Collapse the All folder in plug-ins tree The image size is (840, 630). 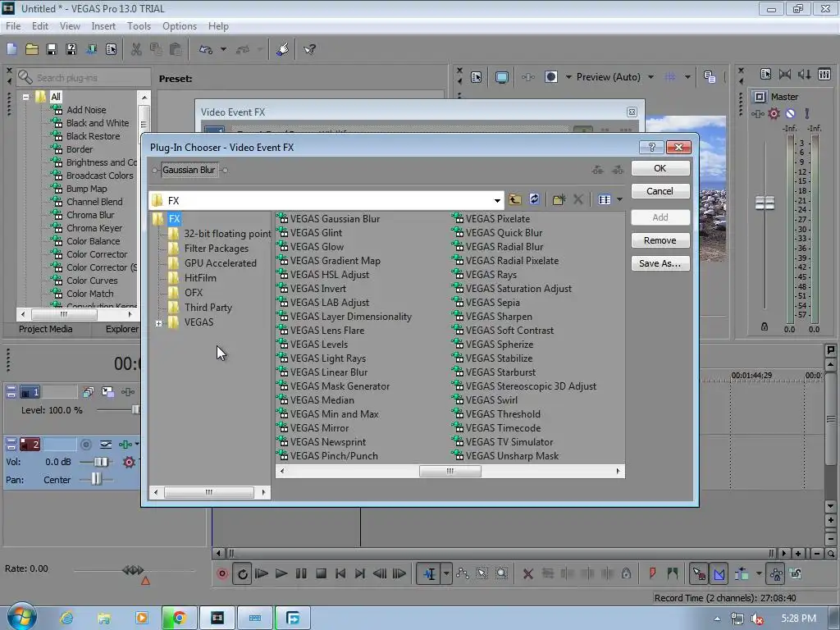(x=25, y=97)
